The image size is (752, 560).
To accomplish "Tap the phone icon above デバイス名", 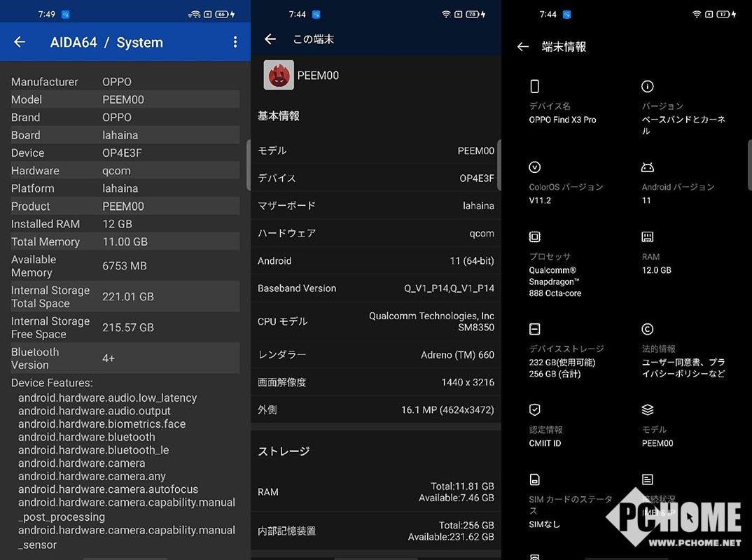I will [535, 86].
